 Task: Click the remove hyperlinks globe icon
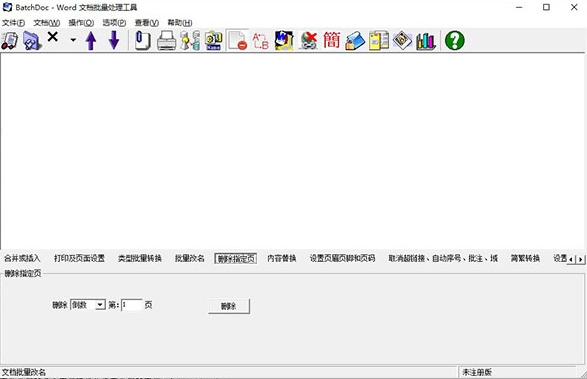[308, 40]
